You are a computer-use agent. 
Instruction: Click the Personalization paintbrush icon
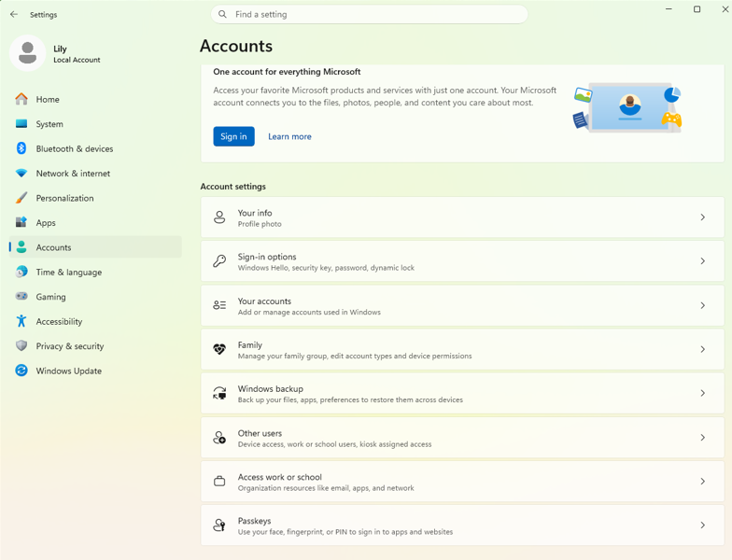(21, 198)
